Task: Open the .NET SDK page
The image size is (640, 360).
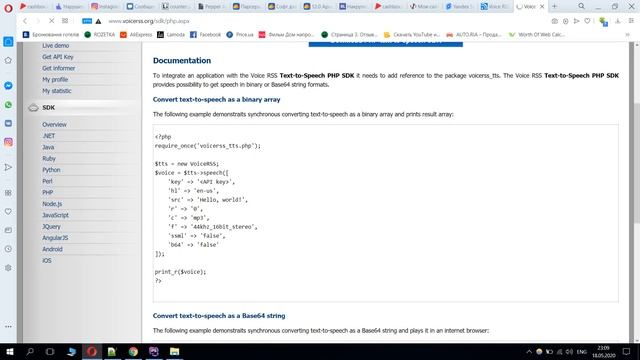Action: point(49,136)
